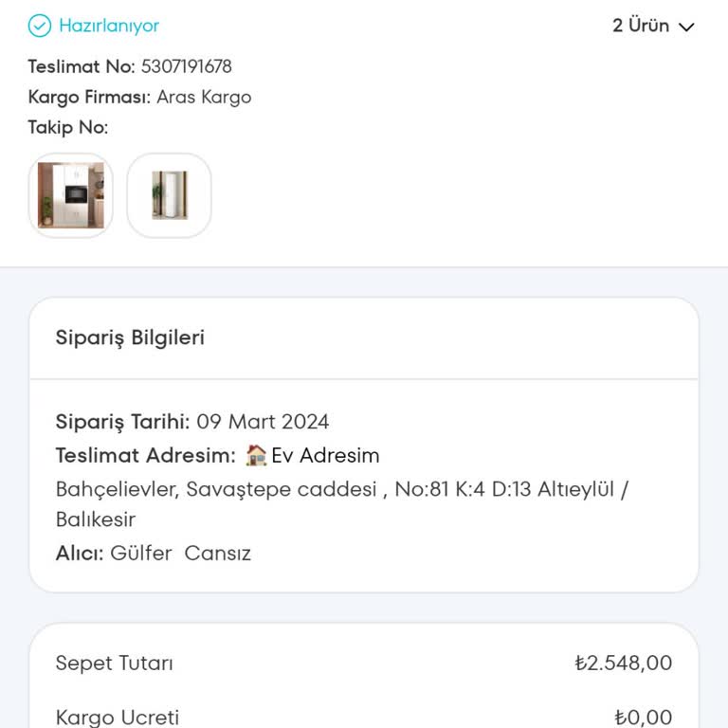The image size is (728, 728).
Task: Click the Takip No label
Action: 68,127
